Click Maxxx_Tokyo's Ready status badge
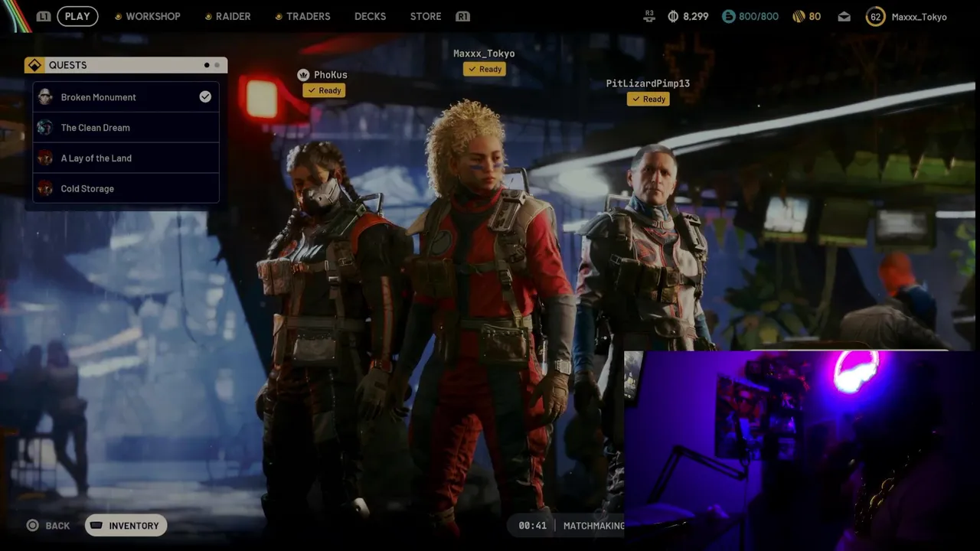980x551 pixels. [x=485, y=69]
